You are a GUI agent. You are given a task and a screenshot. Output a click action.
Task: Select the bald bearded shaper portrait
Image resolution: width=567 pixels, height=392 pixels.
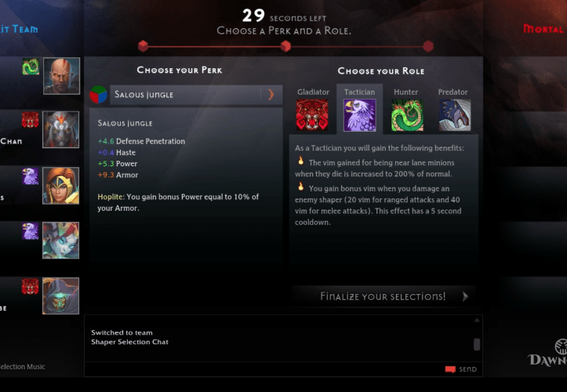click(x=61, y=76)
